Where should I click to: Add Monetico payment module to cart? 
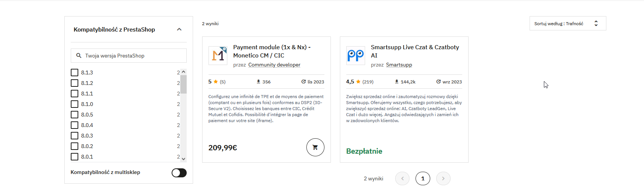(315, 147)
